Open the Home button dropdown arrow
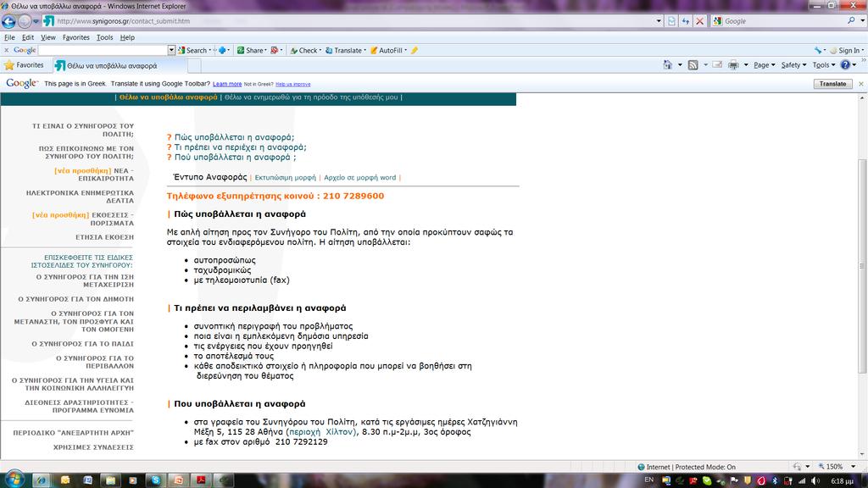The image size is (868, 488). [680, 64]
